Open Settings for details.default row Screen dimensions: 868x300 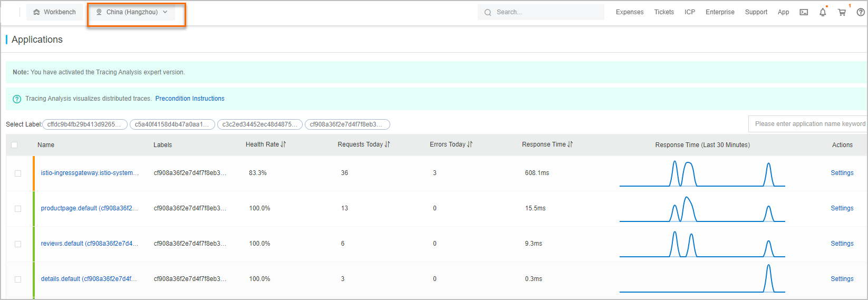coord(842,279)
